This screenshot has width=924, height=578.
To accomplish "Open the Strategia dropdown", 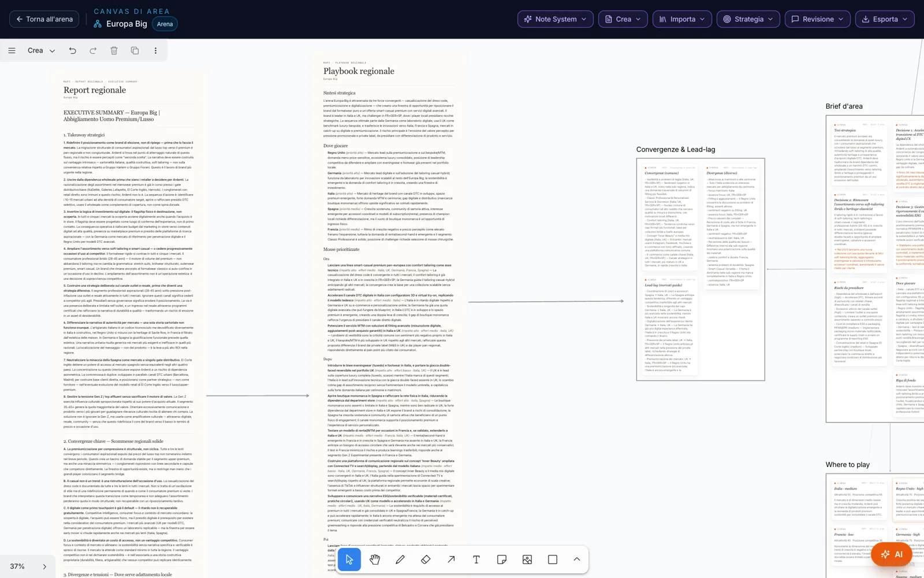I will pos(748,19).
